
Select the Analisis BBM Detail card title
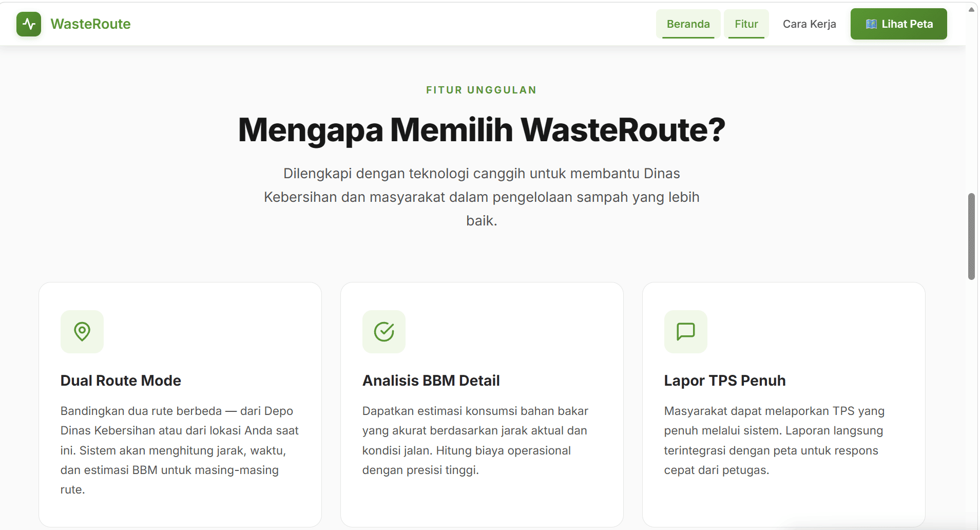click(431, 381)
